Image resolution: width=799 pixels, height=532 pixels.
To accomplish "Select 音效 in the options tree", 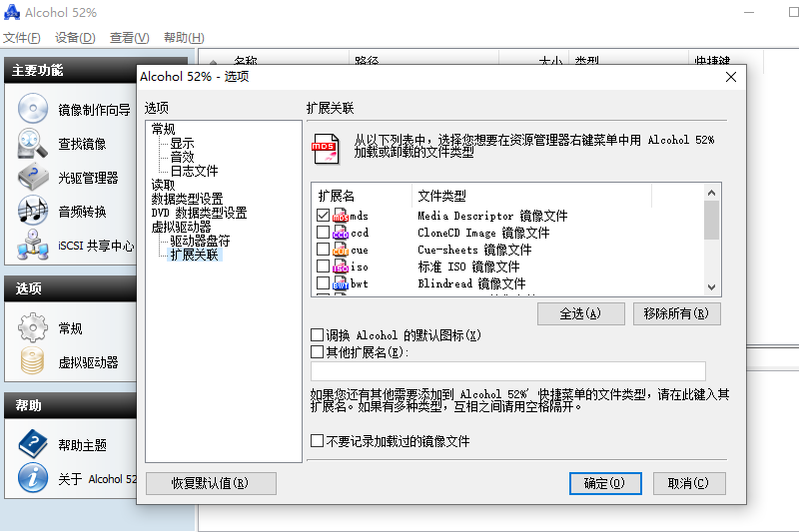I will pos(182,157).
